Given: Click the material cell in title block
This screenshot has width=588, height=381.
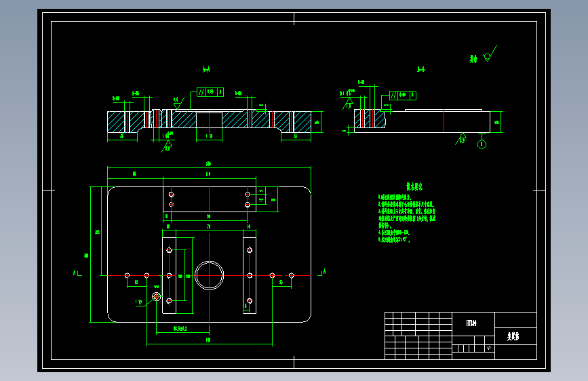Looking at the screenshot, I should tap(473, 323).
